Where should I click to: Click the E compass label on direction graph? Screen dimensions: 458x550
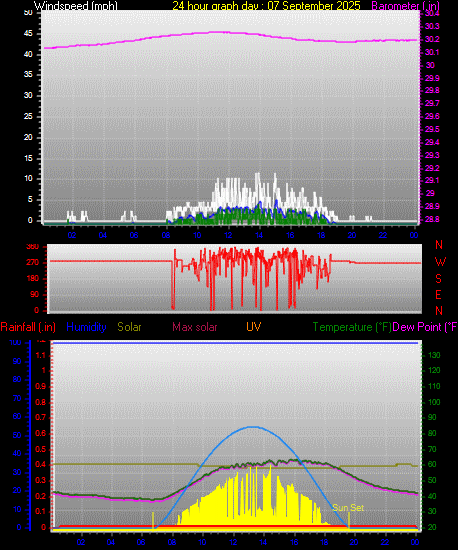[438, 295]
